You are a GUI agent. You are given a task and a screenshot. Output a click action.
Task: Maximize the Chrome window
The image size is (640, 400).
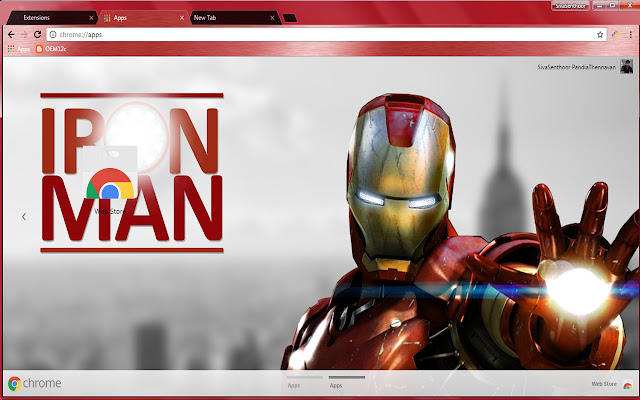tap(613, 6)
